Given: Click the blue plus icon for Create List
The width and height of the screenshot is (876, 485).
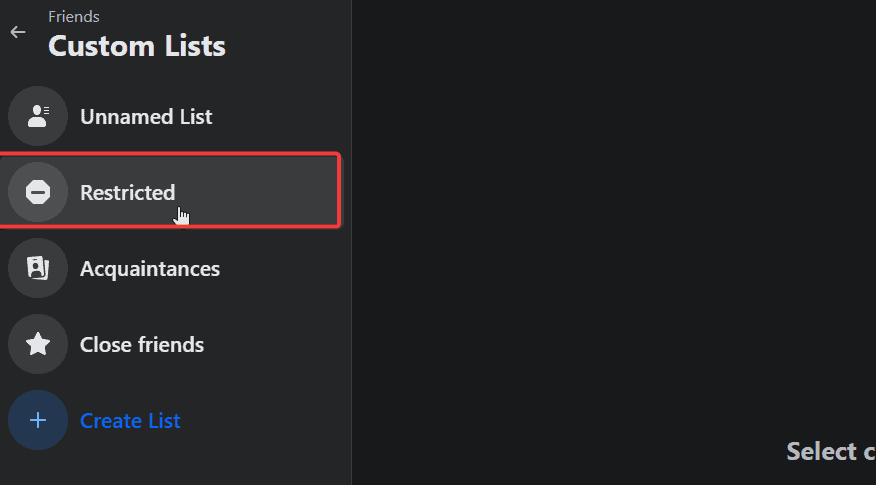Looking at the screenshot, I should point(38,420).
